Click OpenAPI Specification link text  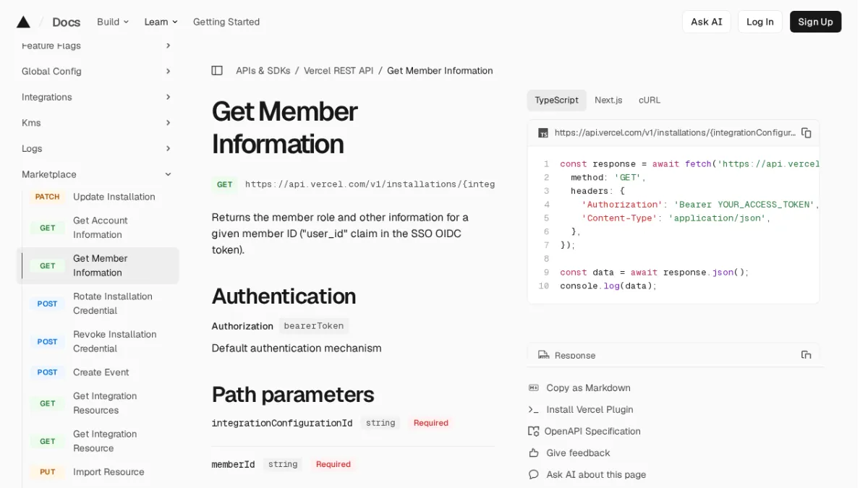pyautogui.click(x=592, y=432)
